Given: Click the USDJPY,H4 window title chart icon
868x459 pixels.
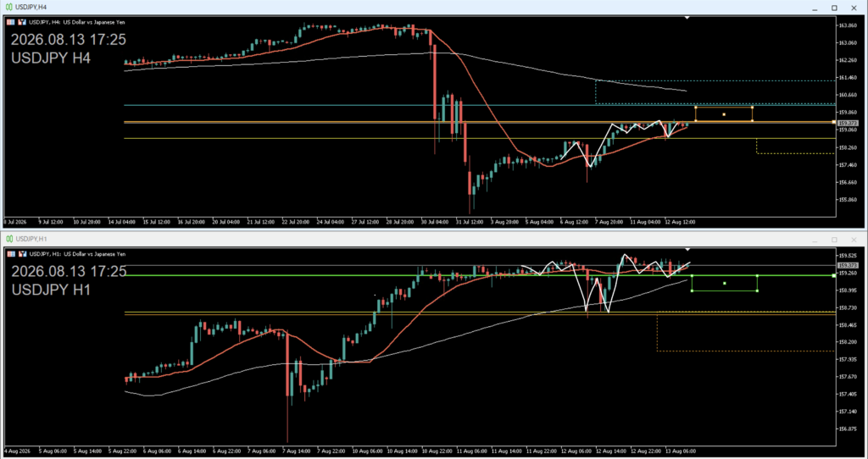Looking at the screenshot, I should point(8,7).
